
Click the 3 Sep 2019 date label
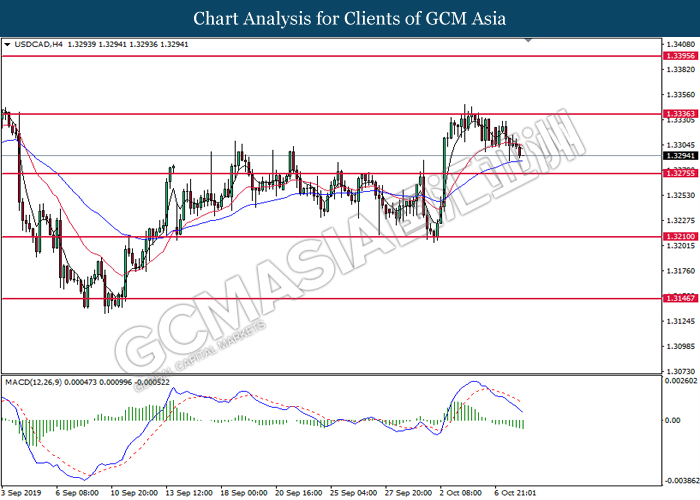click(21, 492)
